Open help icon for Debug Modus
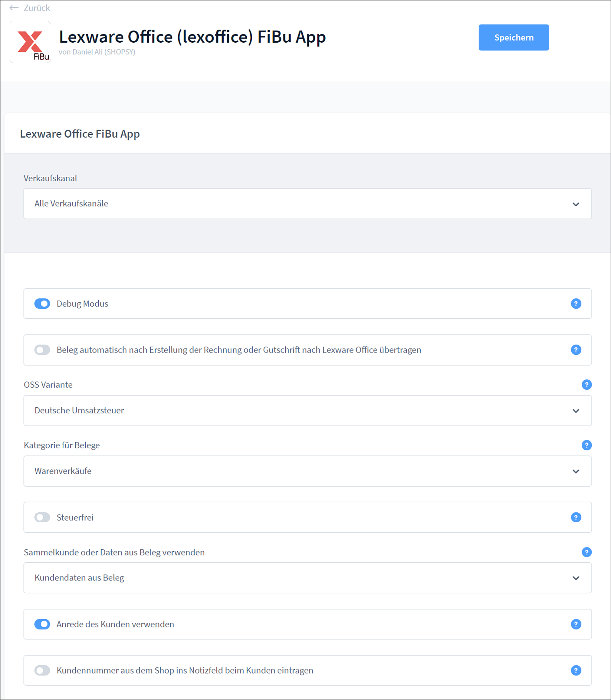The height and width of the screenshot is (700, 611). (x=576, y=304)
